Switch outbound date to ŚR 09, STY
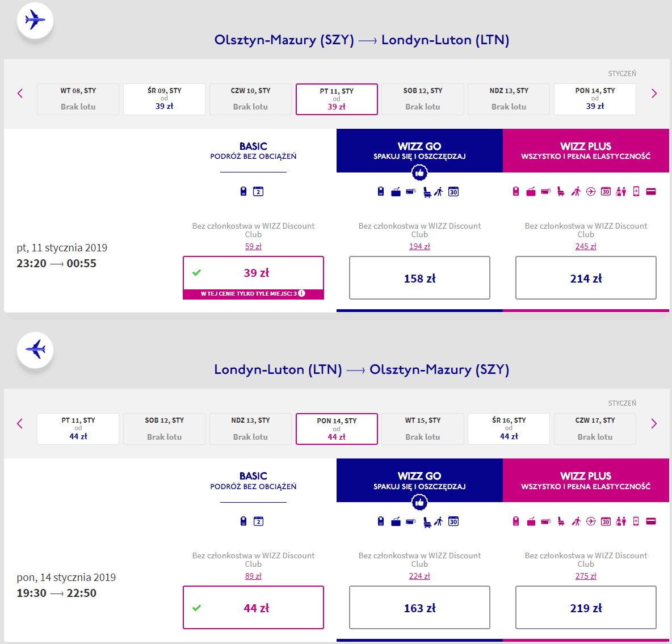 pos(164,99)
